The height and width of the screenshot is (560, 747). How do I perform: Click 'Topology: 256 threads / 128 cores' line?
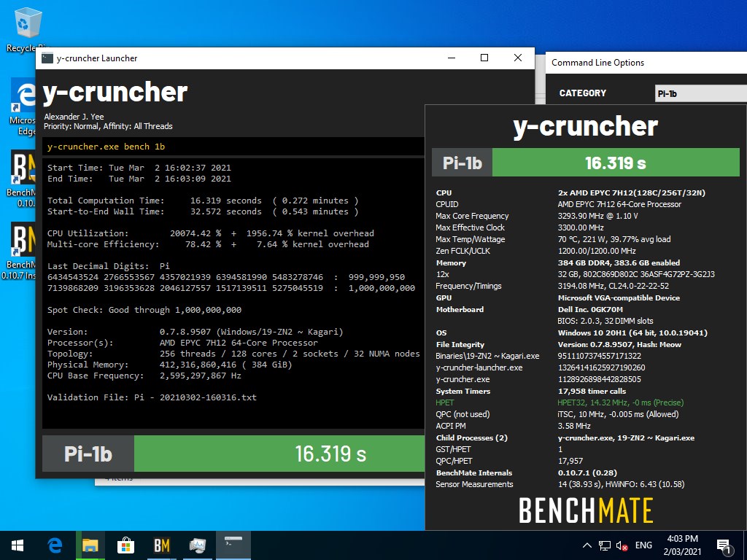click(x=233, y=354)
